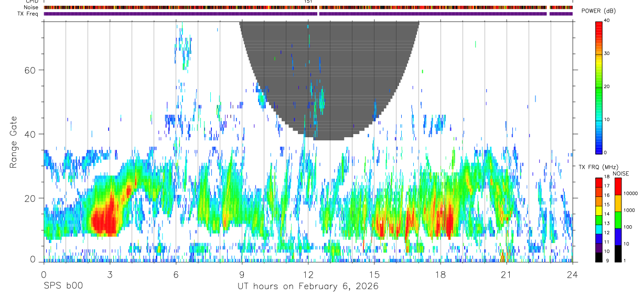Click the purple TX Freq strip above the plot
Viewport: 644px width, 297px height.
click(308, 14)
